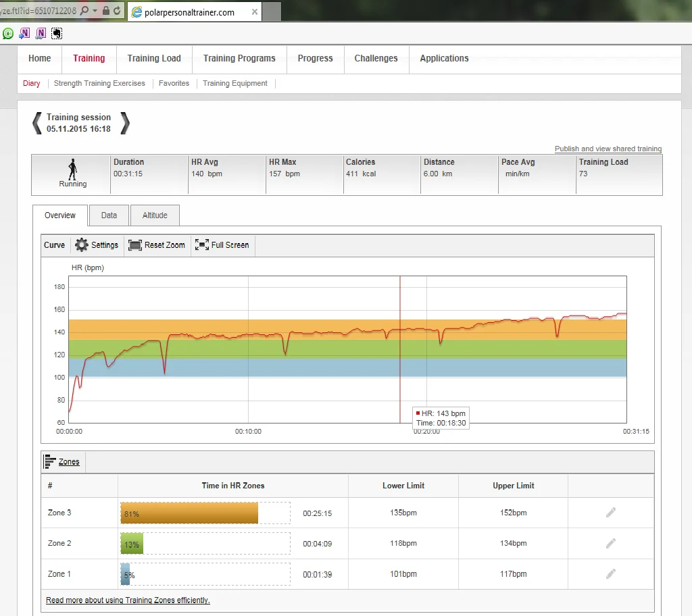Screen dimensions: 692x616
Task: Read more about using Training Zones
Action: click(x=128, y=600)
